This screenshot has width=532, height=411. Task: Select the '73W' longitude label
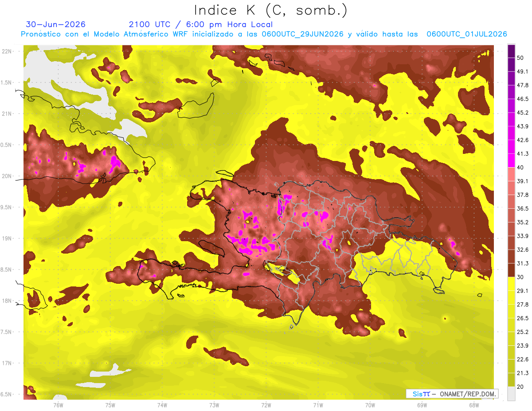pos(214,405)
